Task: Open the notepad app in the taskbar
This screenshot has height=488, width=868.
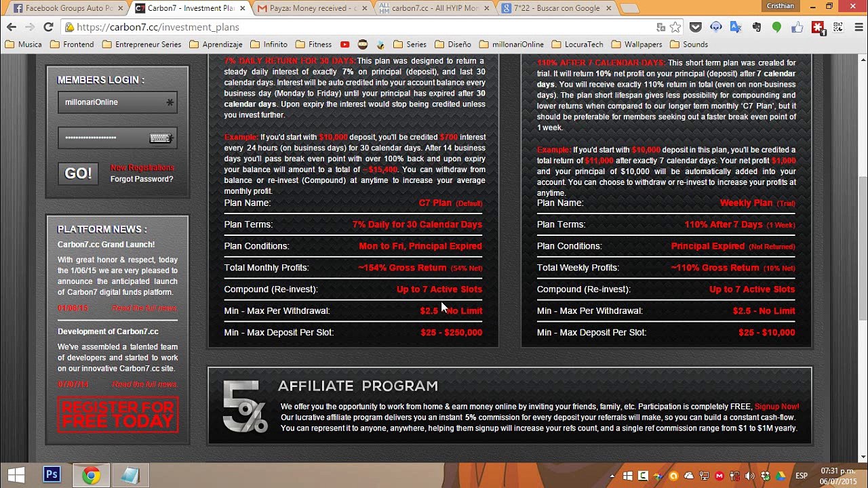Action: 130,474
